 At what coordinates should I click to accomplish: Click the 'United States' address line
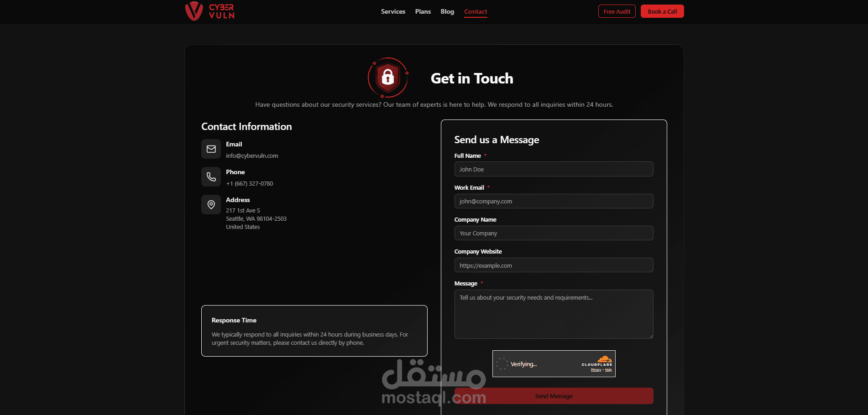243,227
